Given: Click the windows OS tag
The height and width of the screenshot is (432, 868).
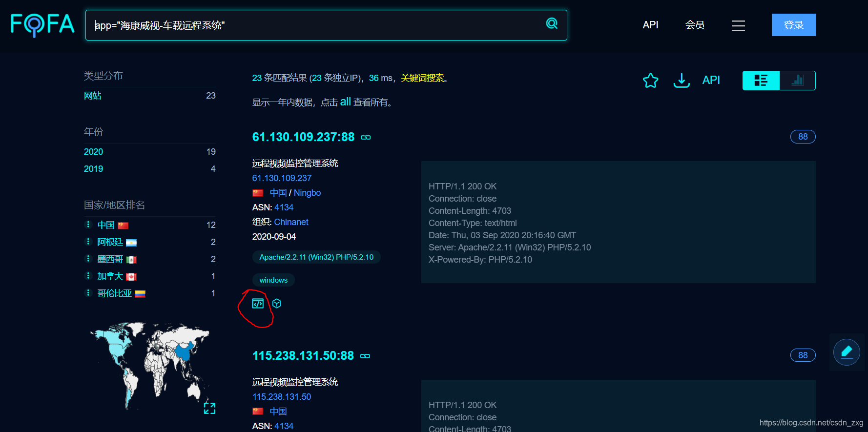Looking at the screenshot, I should 273,280.
